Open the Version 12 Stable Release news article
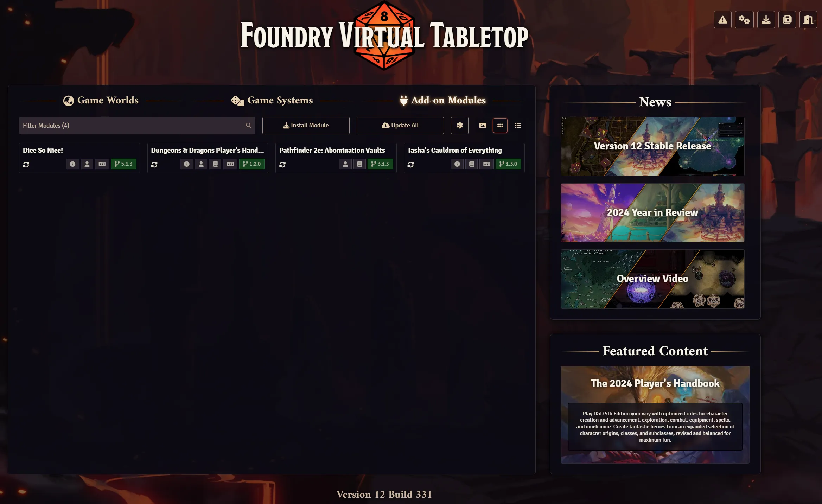 click(x=653, y=146)
